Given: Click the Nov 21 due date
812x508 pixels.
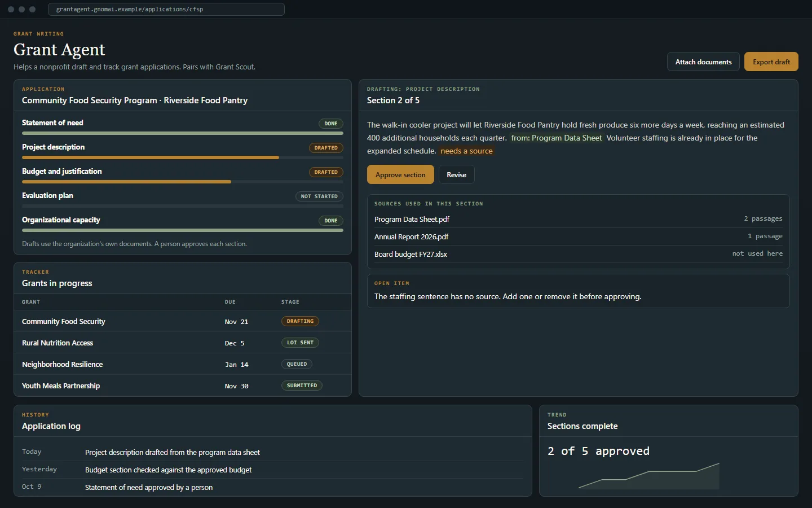Looking at the screenshot, I should (236, 322).
